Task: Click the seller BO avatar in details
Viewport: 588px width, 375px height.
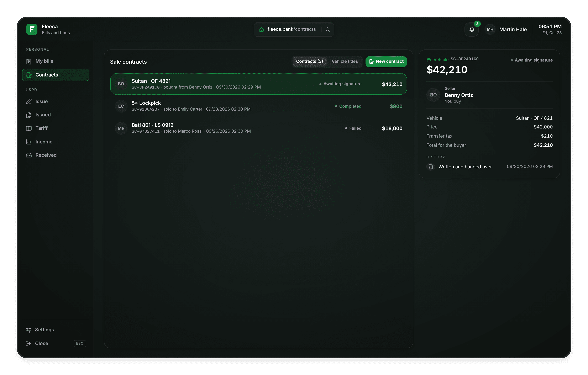Action: pyautogui.click(x=433, y=95)
